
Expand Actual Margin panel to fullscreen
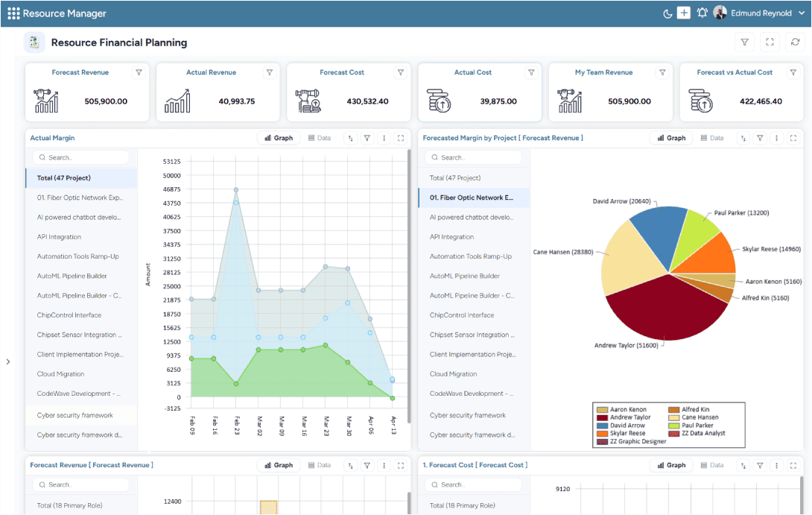(x=401, y=139)
